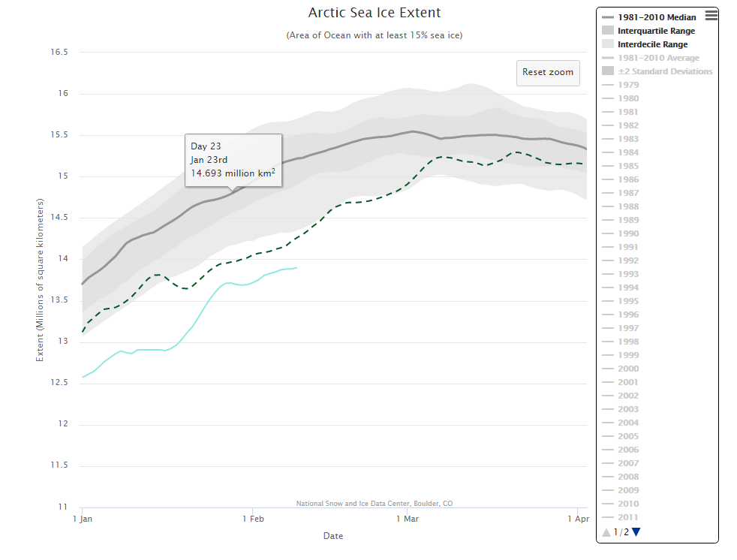737x560 pixels.
Task: Show the 1985 series line
Action: click(628, 166)
